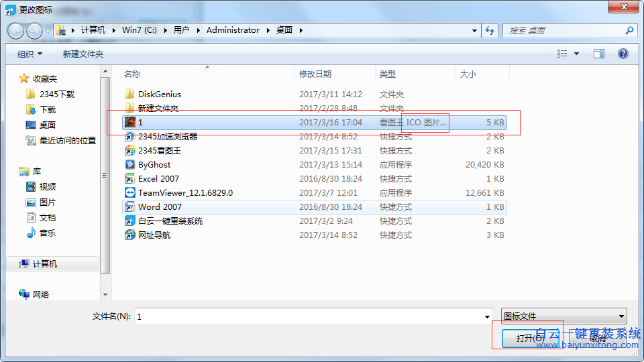644x362 pixels.
Task: Open recent pages dropdown next to Forward
Action: click(48, 32)
